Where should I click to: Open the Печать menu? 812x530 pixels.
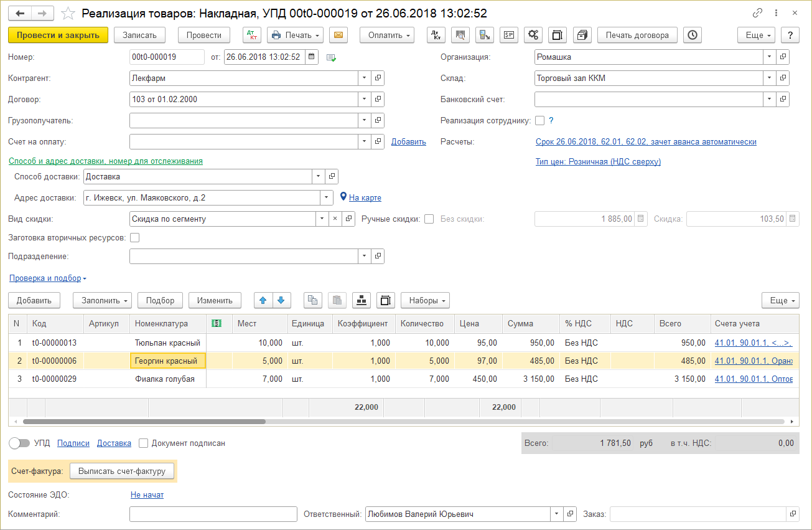pos(296,35)
